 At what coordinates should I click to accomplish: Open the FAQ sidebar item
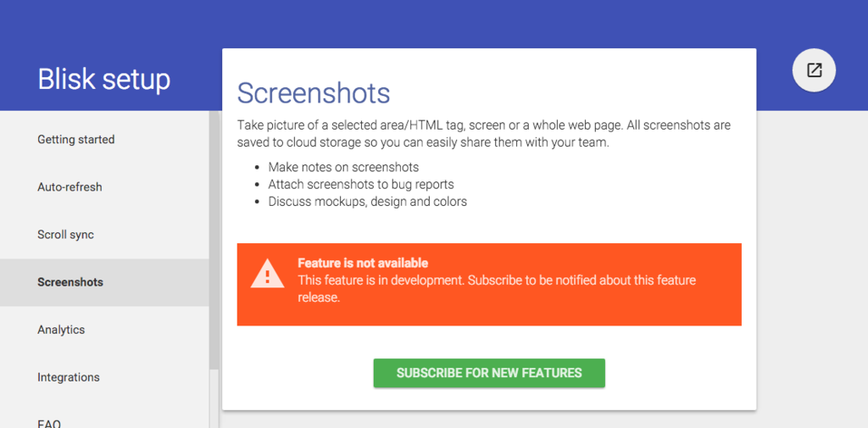click(x=49, y=422)
